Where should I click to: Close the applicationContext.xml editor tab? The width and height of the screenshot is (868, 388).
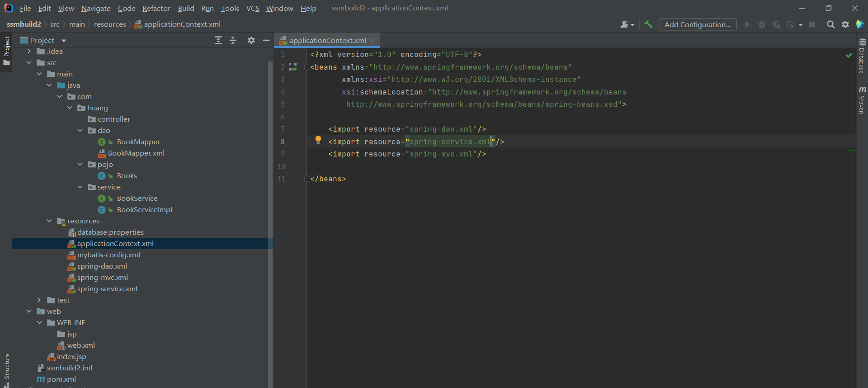373,40
